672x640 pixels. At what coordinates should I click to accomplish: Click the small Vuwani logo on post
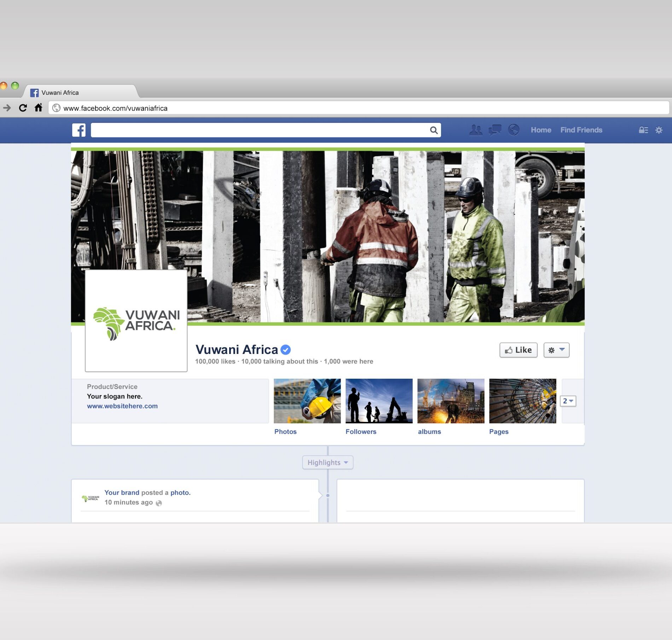(91, 498)
